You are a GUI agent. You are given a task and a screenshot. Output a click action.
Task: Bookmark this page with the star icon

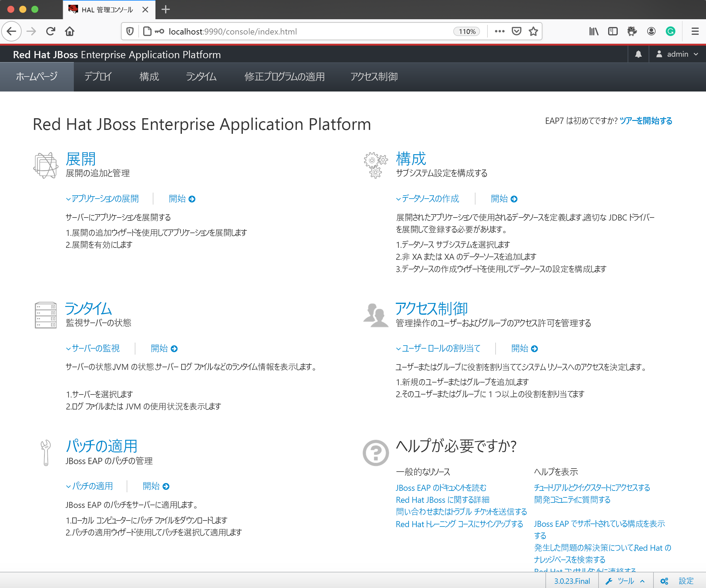point(533,31)
